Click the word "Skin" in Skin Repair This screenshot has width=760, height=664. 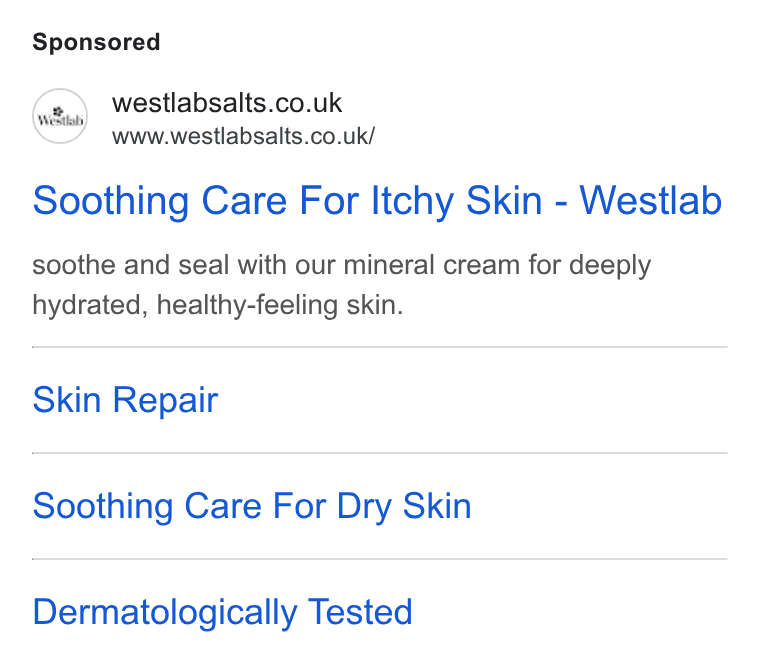point(67,400)
